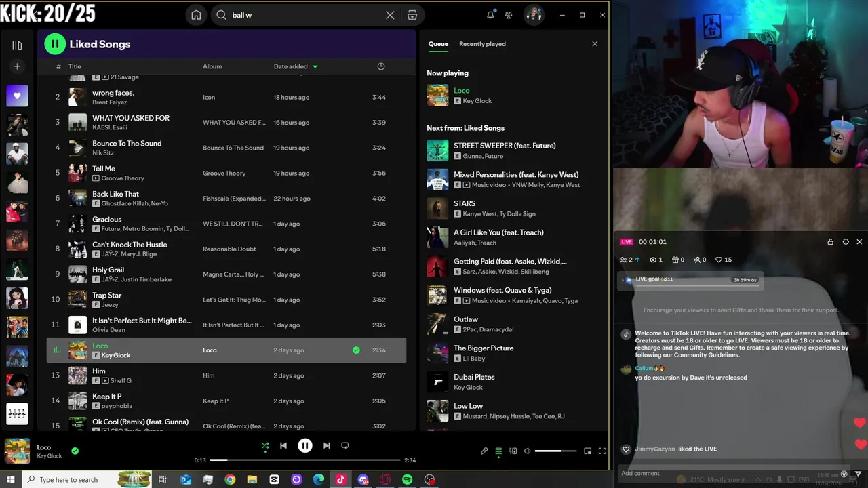Screen dimensions: 868x488
Task: Sort by the duration clock icon column
Action: (x=381, y=66)
